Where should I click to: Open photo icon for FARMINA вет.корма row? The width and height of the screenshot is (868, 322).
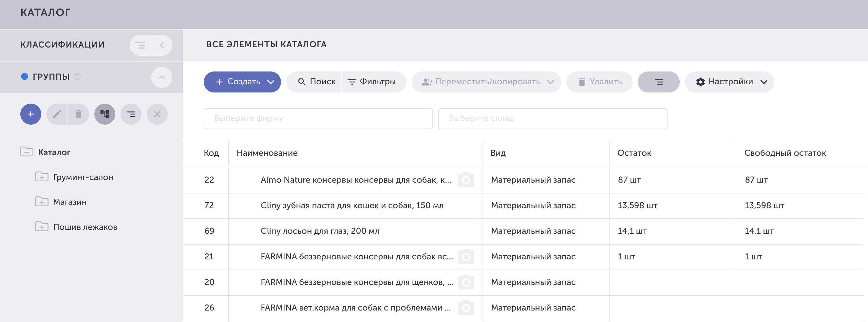[466, 308]
